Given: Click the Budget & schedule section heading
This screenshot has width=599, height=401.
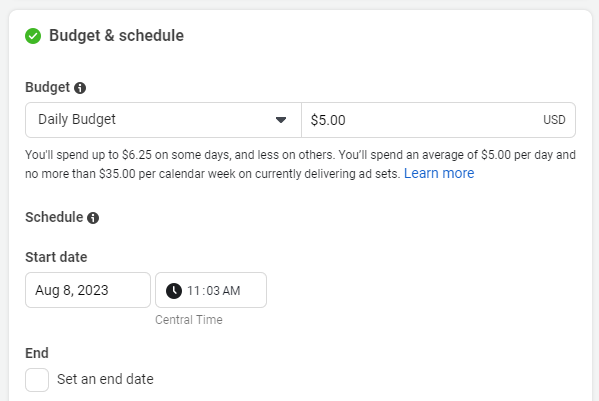Looking at the screenshot, I should click(x=117, y=36).
